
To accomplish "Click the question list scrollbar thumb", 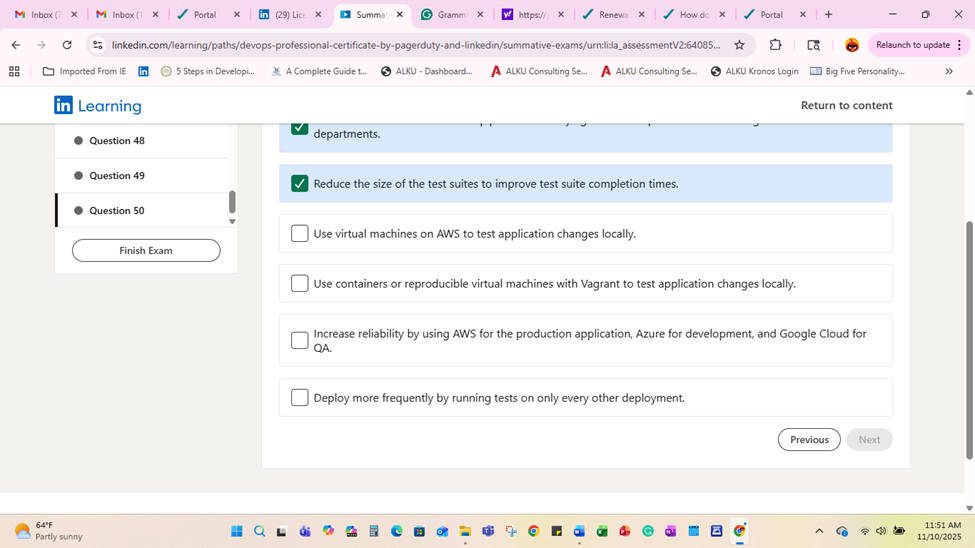I will point(232,202).
